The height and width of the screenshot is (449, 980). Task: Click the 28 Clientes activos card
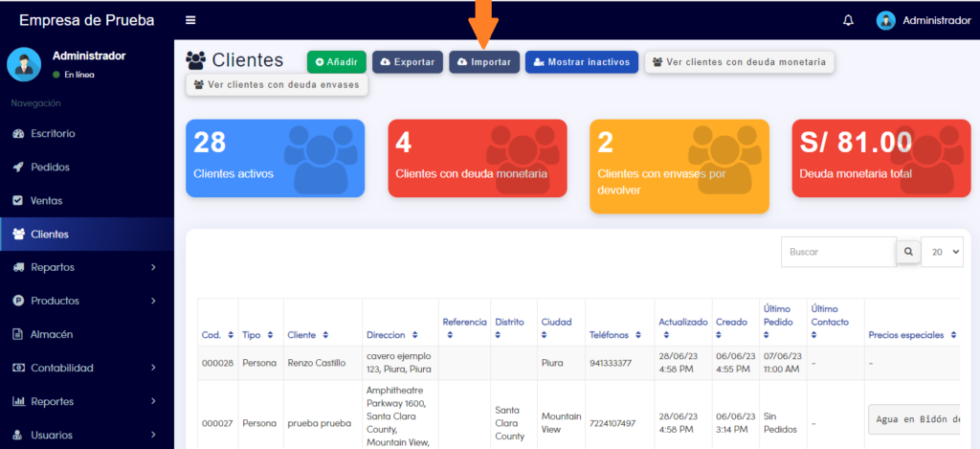pos(275,158)
